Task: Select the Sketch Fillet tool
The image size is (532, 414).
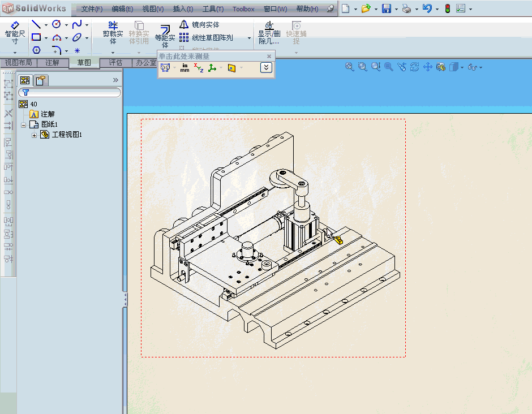Action: click(57, 50)
